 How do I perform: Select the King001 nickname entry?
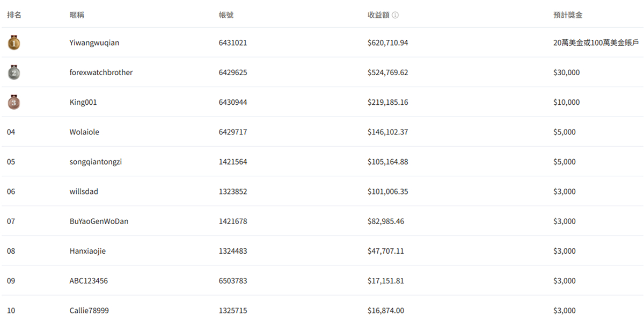pos(83,102)
